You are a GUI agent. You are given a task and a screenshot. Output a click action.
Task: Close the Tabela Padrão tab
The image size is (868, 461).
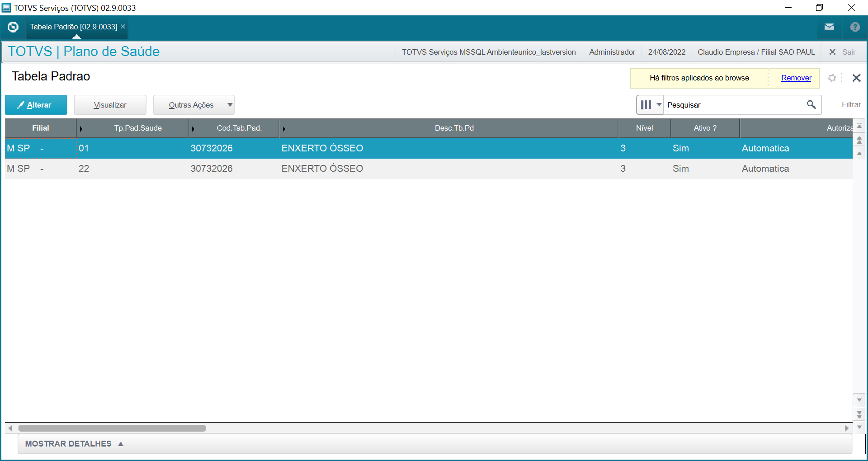pos(123,27)
